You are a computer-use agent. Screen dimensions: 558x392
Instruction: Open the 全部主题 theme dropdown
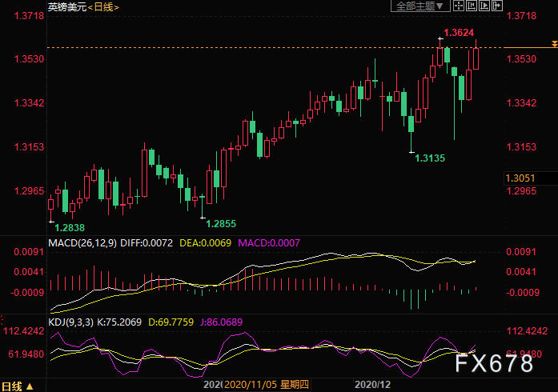tap(415, 6)
